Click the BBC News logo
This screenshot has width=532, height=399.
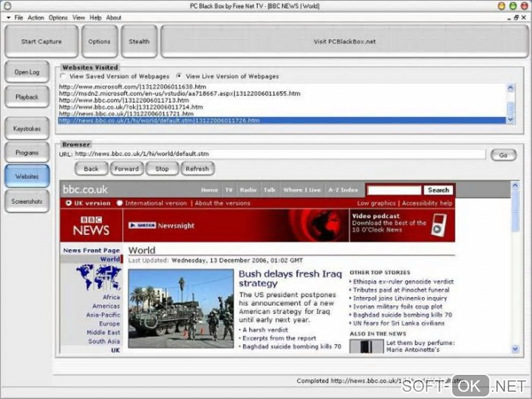tap(91, 226)
